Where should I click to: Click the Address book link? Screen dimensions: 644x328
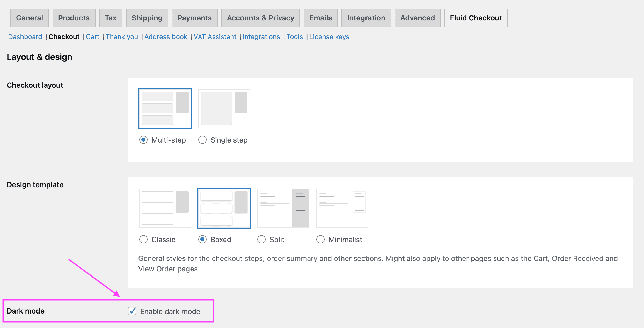point(166,37)
